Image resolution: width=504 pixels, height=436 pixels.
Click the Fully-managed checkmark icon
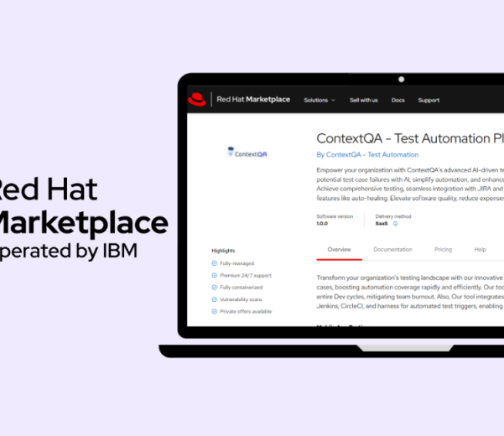215,263
